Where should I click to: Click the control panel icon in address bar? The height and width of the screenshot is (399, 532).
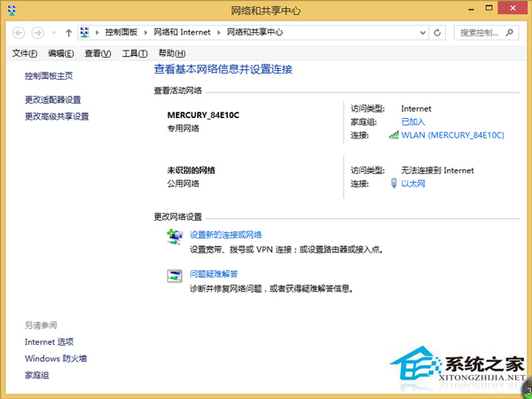[84, 33]
